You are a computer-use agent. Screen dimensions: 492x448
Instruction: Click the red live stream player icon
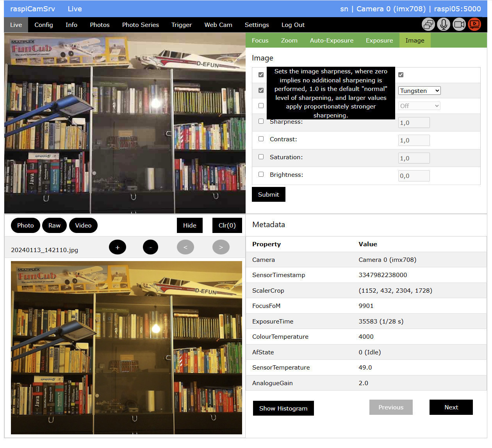(474, 25)
